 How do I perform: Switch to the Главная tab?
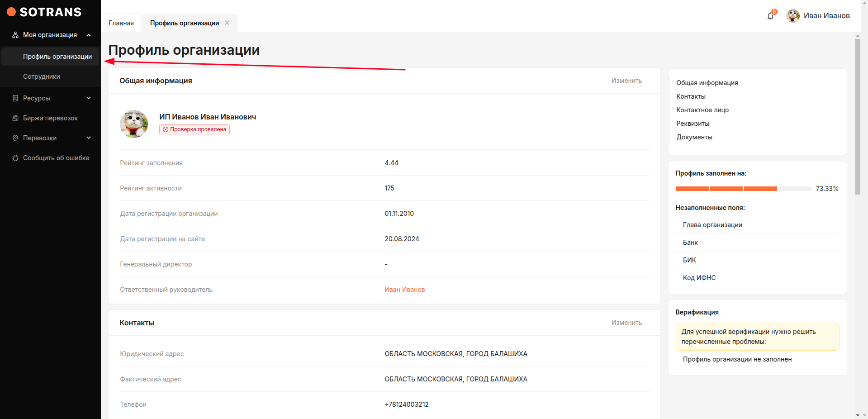click(x=121, y=23)
